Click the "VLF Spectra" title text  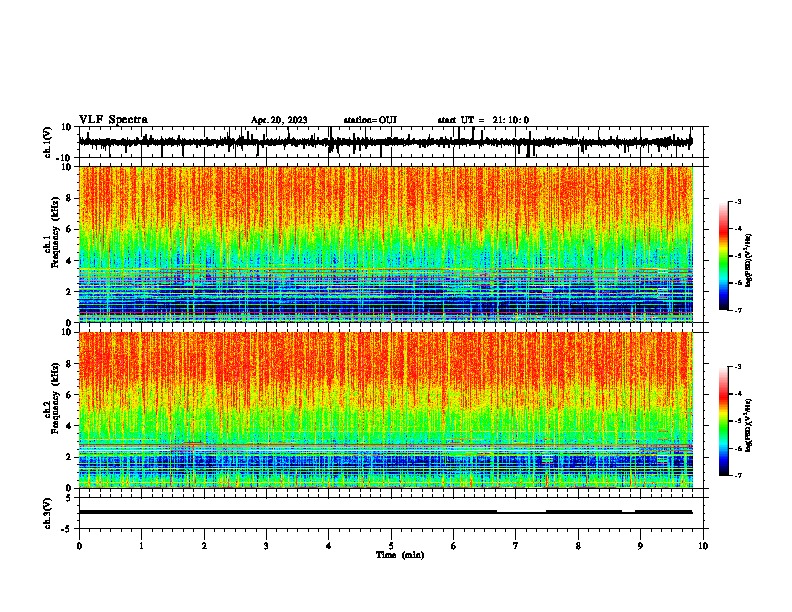click(113, 120)
